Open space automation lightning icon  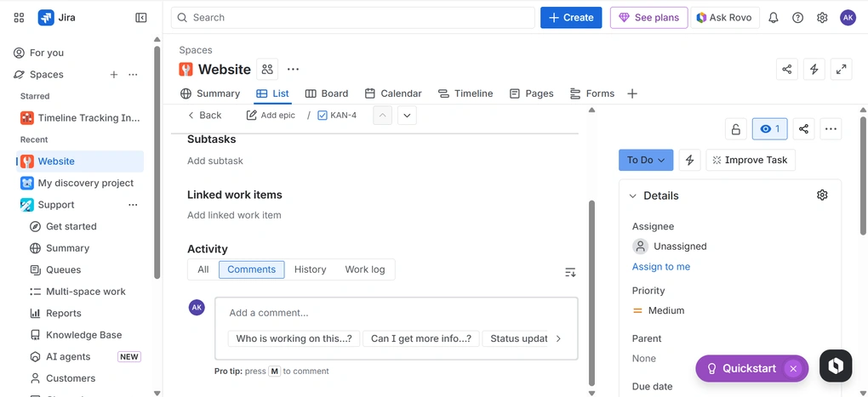[x=814, y=69]
